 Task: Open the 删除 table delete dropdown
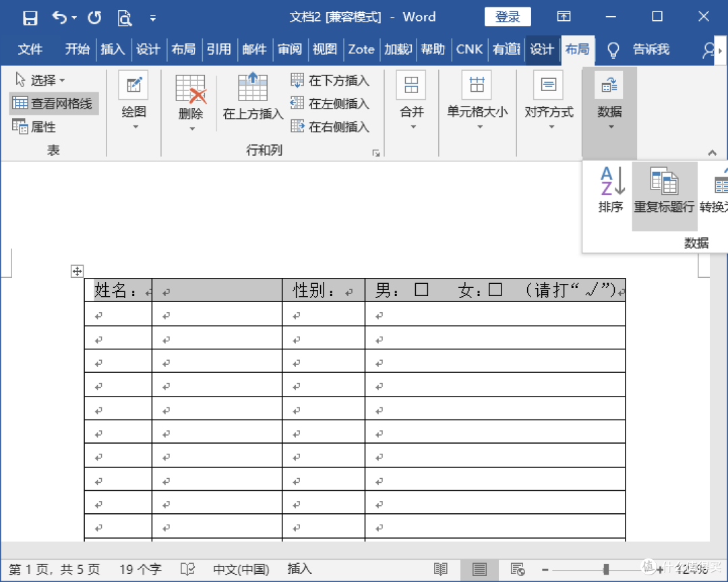pyautogui.click(x=191, y=103)
